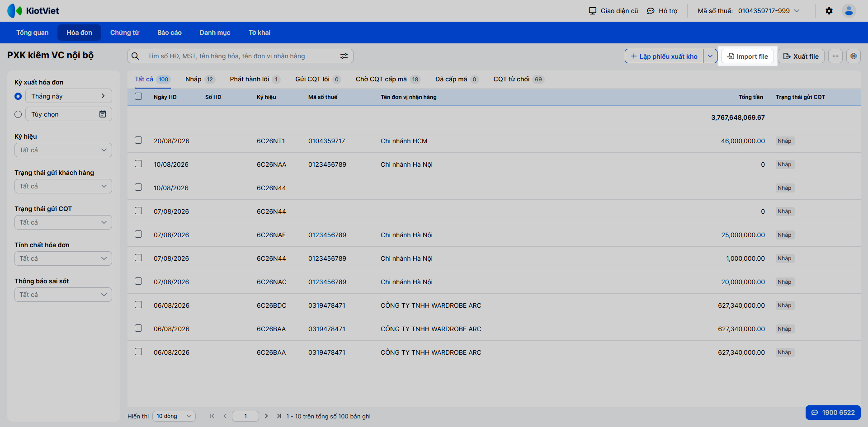Click Lập phiếu xuất kho button
The width and height of the screenshot is (868, 427).
click(664, 56)
